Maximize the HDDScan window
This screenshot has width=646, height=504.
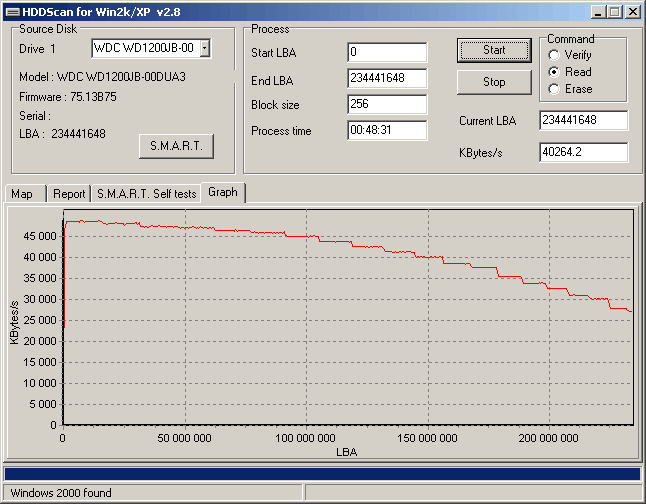click(x=613, y=12)
